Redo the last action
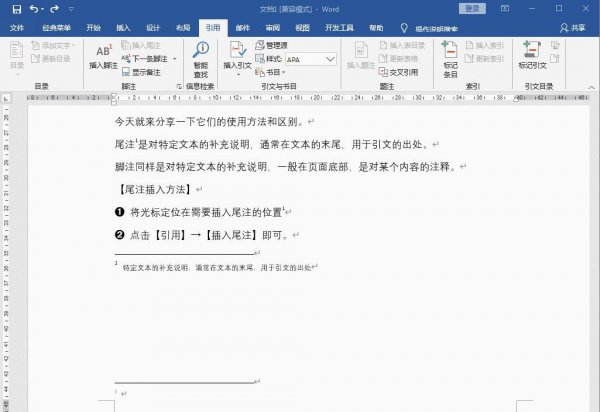This screenshot has width=600, height=412. pyautogui.click(x=54, y=9)
